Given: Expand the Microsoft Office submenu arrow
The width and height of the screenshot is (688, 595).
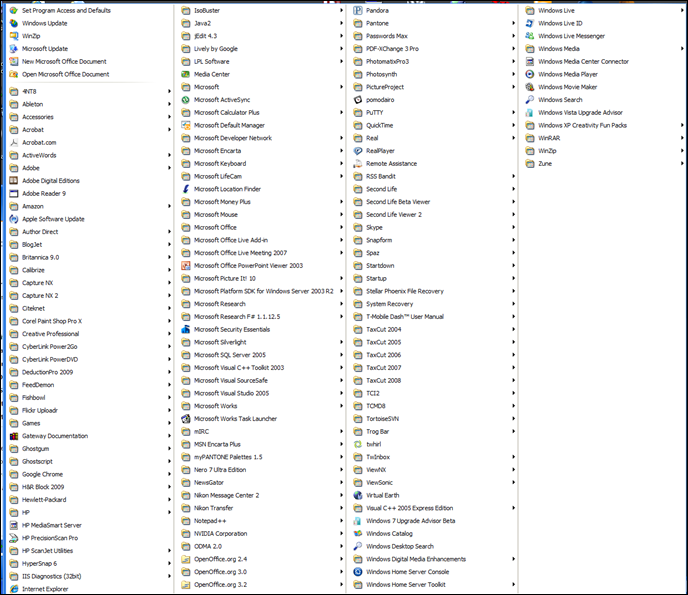Looking at the screenshot, I should [x=341, y=227].
